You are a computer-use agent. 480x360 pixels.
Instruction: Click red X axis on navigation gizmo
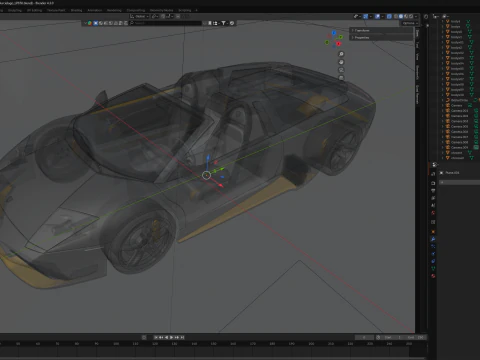tap(339, 44)
